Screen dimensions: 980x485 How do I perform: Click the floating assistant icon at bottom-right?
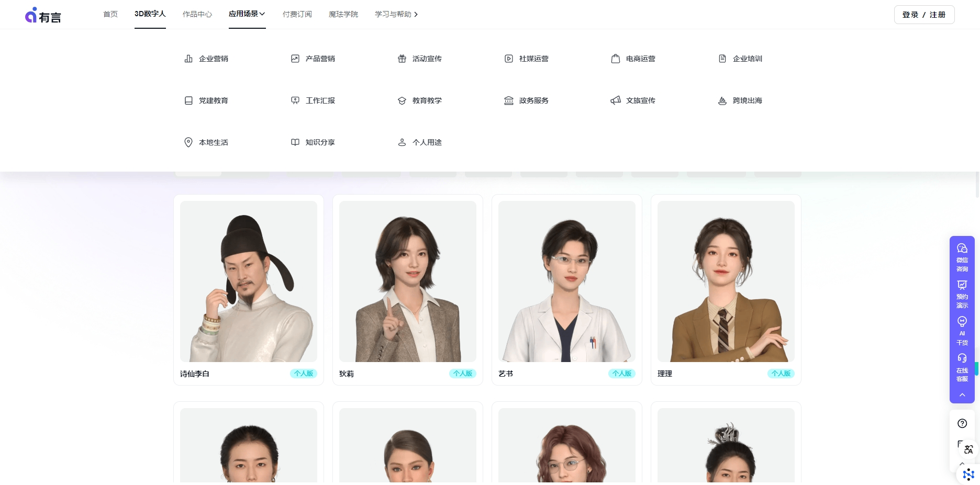(x=968, y=475)
